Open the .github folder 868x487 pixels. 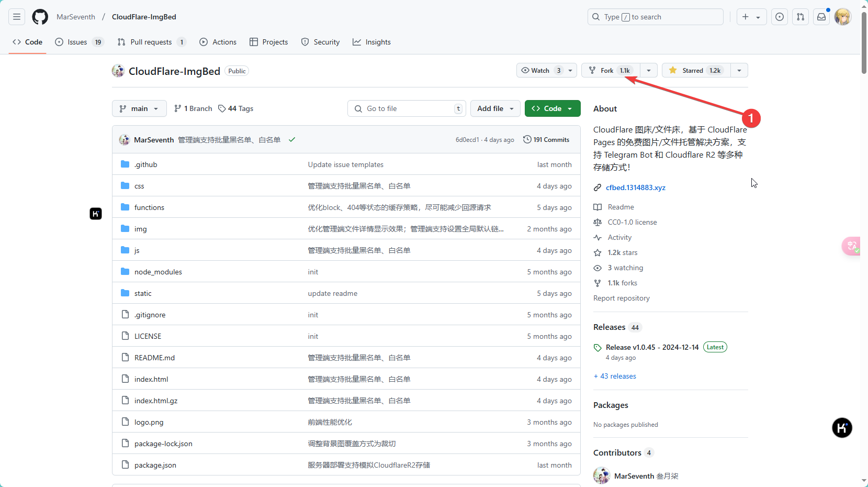click(x=145, y=164)
